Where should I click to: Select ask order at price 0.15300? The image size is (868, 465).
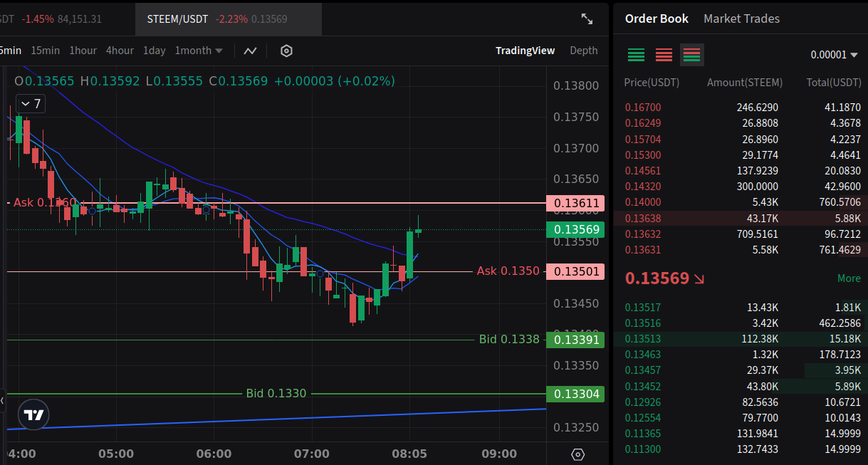741,155
